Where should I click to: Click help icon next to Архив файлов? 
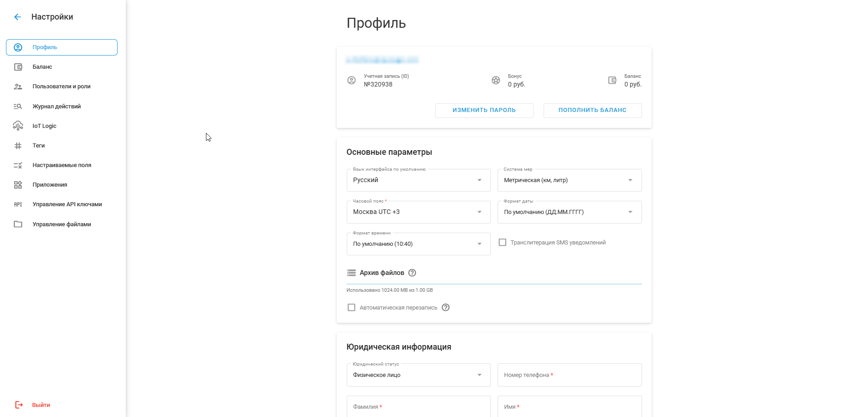pyautogui.click(x=412, y=273)
